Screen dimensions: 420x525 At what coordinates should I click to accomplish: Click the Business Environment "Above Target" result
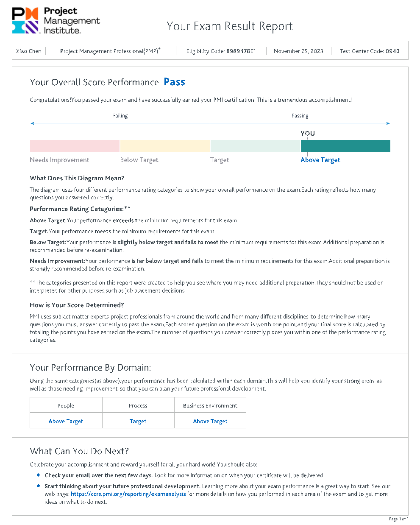point(210,421)
